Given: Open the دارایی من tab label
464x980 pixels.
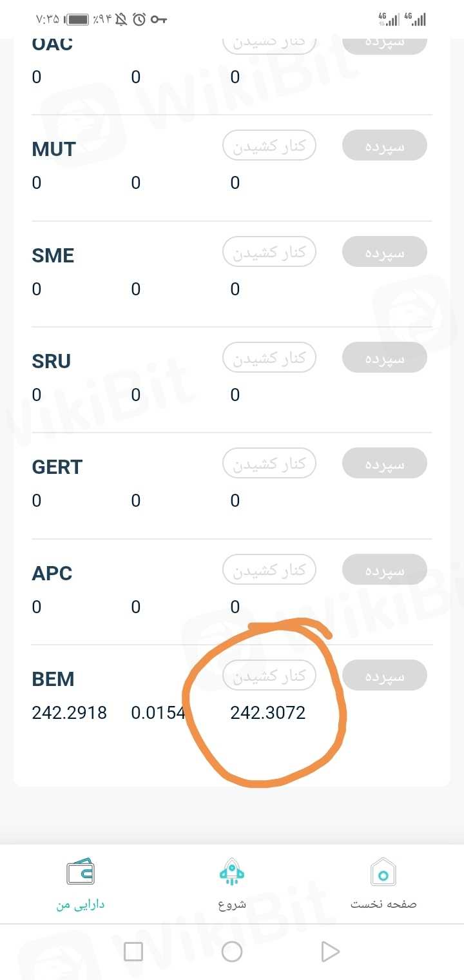Looking at the screenshot, I should pos(81,905).
